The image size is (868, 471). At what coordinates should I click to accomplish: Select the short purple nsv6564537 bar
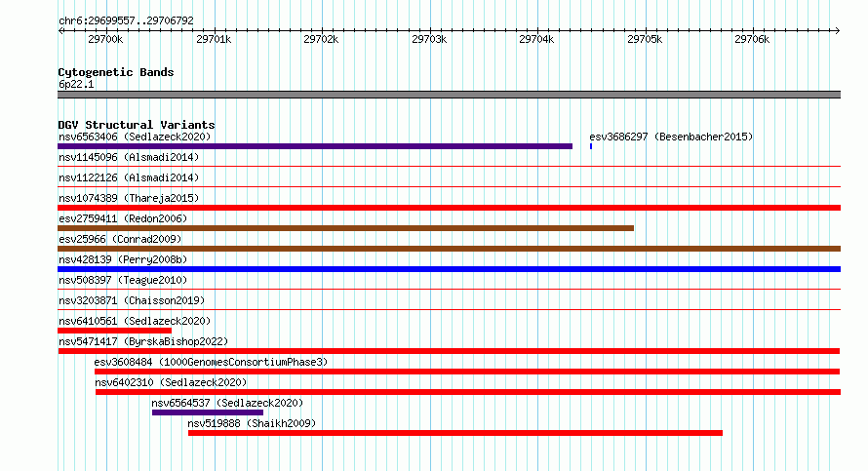tap(208, 412)
